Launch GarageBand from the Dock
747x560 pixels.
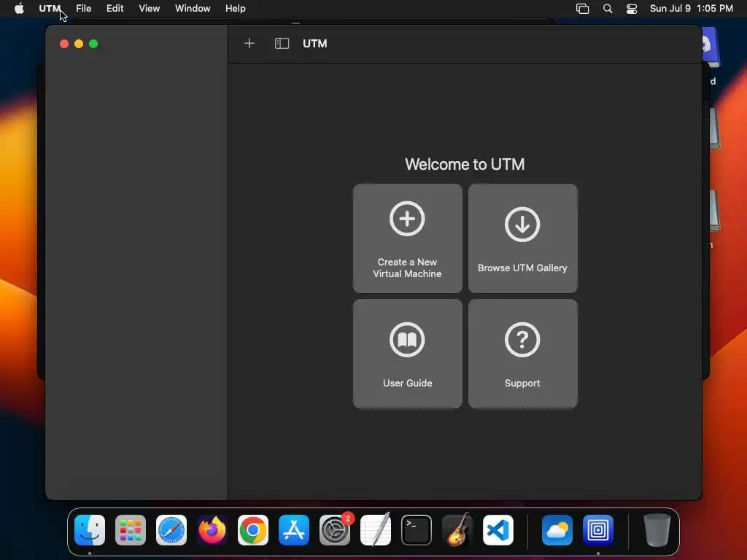(457, 530)
